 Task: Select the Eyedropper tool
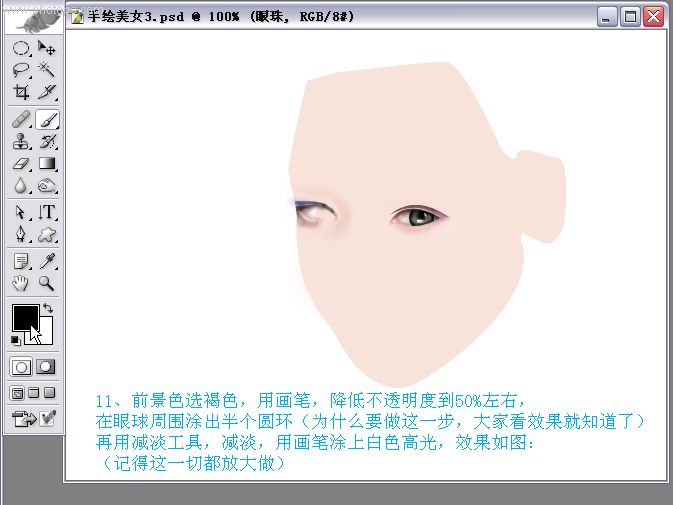pos(46,261)
